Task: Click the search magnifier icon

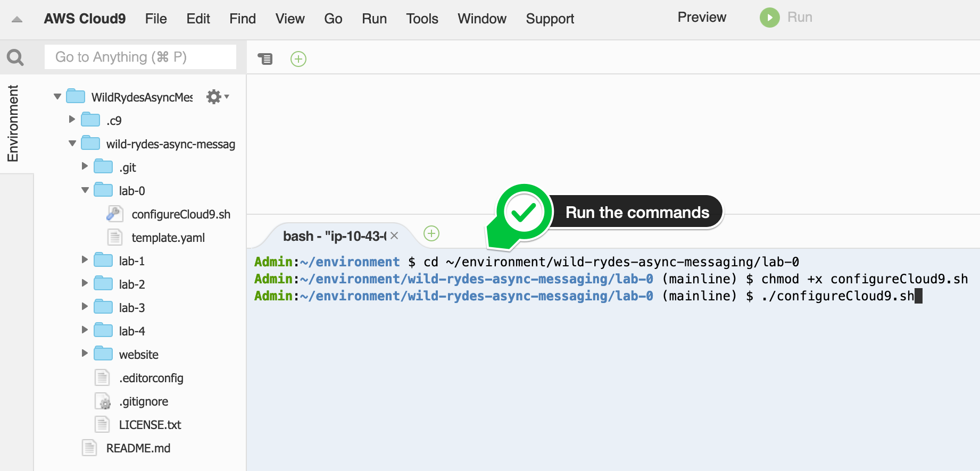Action: click(15, 57)
